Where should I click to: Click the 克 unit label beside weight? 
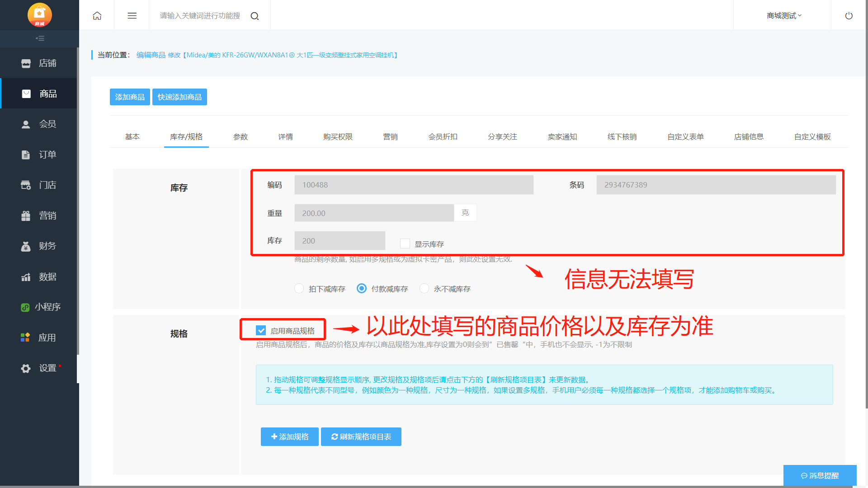(x=465, y=213)
